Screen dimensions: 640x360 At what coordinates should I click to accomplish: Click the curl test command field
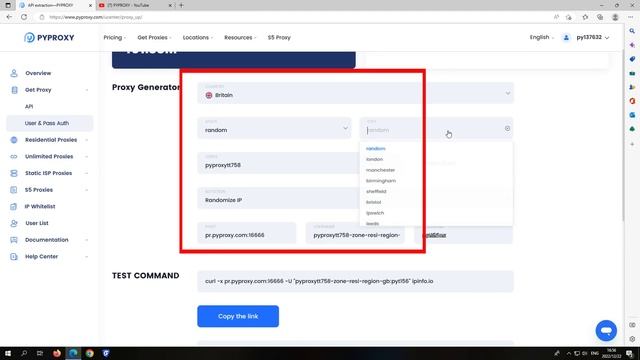tap(356, 281)
